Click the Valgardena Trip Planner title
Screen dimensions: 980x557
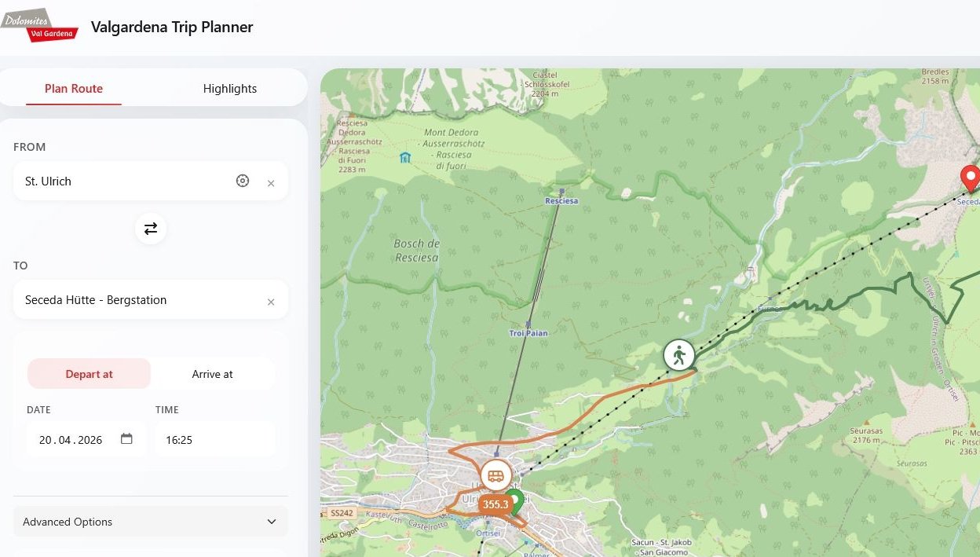pyautogui.click(x=172, y=27)
